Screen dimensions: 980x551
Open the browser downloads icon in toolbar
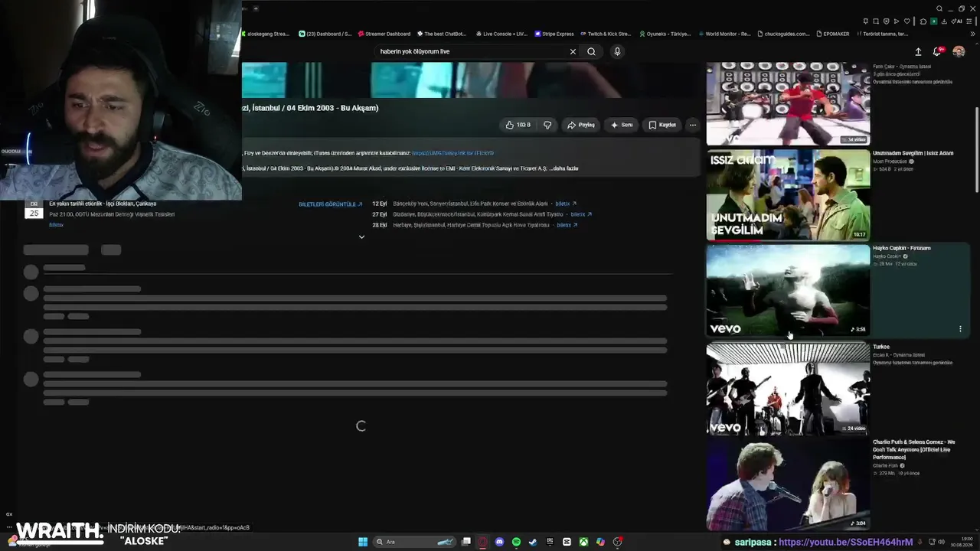click(943, 21)
